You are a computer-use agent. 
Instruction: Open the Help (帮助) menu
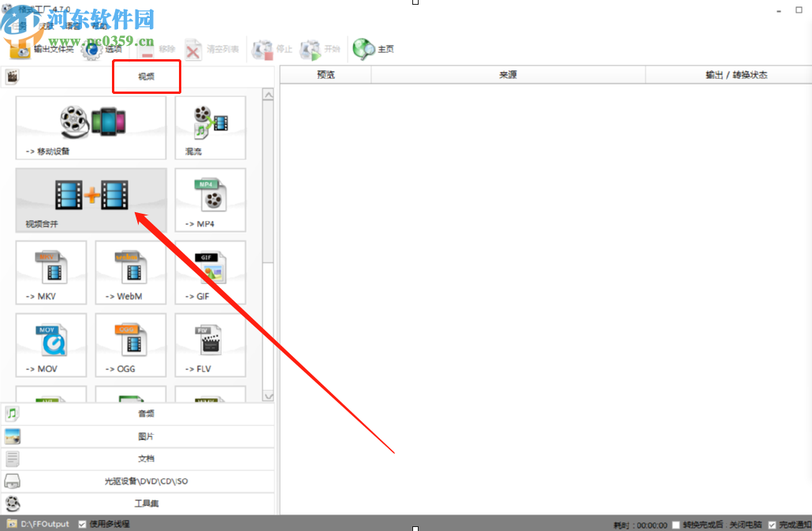click(x=99, y=26)
